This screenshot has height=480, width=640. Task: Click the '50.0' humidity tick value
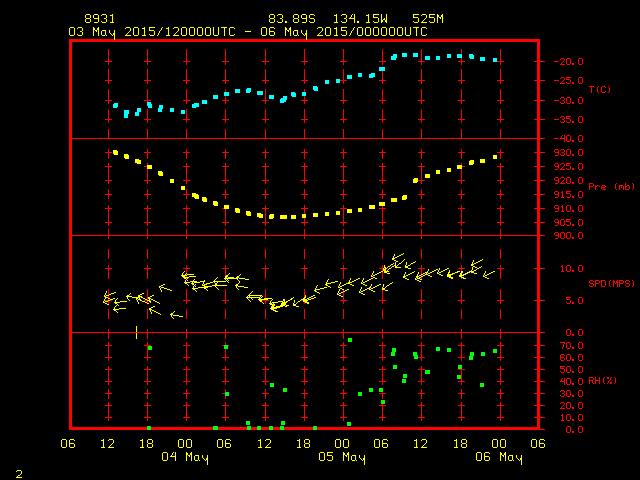(571, 370)
